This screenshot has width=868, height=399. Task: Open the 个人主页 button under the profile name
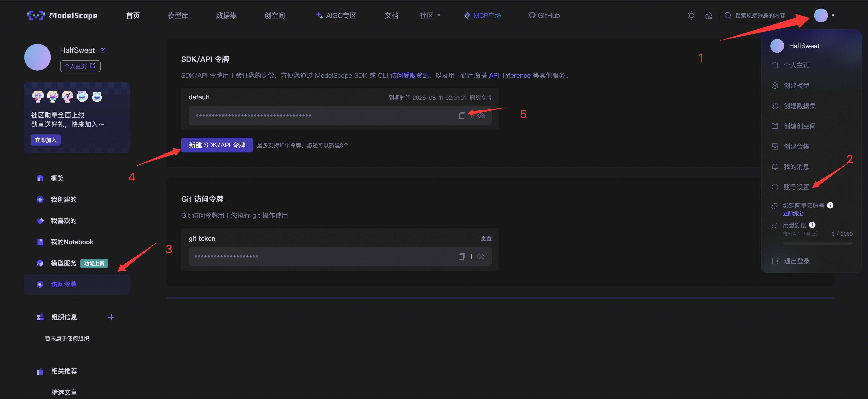coord(80,66)
